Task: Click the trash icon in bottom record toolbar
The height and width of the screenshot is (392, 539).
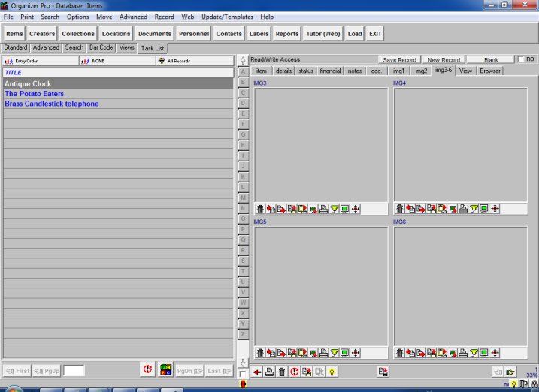Action: 282,372
